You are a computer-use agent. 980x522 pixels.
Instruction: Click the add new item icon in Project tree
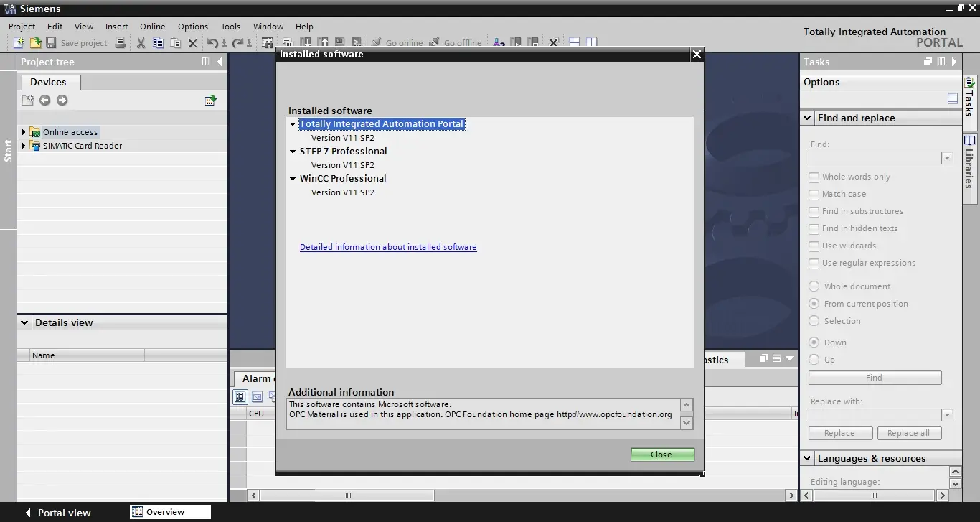[x=27, y=101]
